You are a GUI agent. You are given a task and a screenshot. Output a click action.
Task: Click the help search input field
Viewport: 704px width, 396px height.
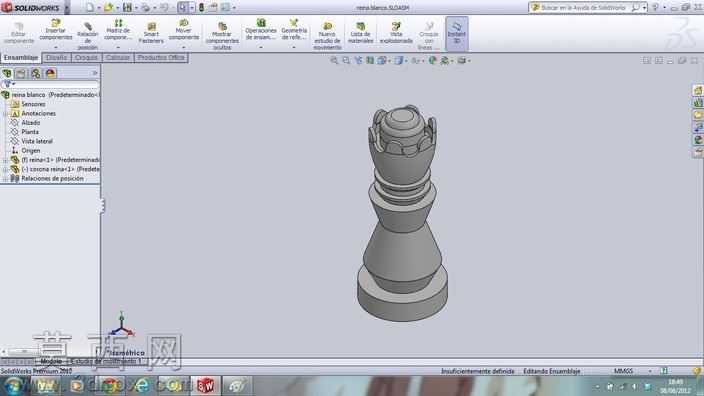(584, 7)
